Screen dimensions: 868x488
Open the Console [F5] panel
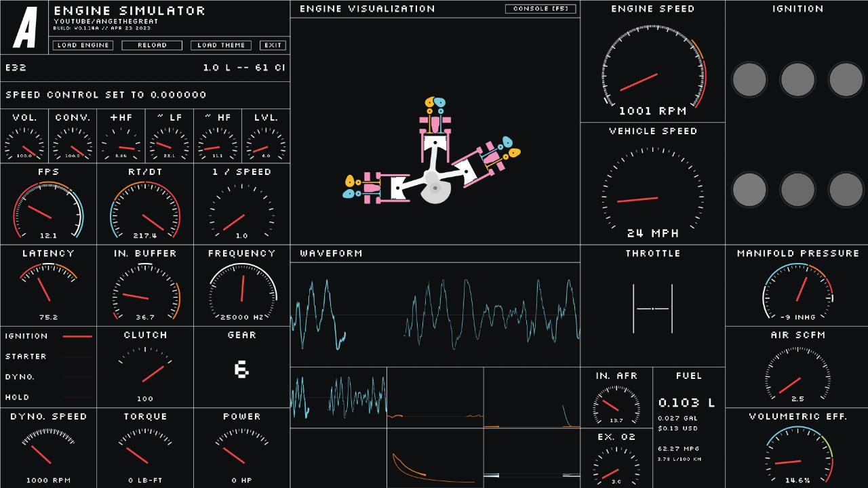pos(540,9)
